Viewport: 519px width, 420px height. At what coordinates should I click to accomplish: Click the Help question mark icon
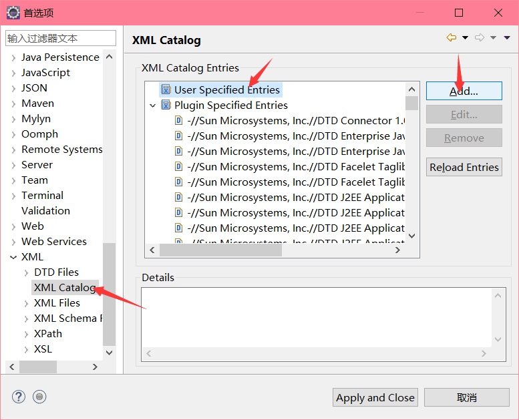click(19, 397)
